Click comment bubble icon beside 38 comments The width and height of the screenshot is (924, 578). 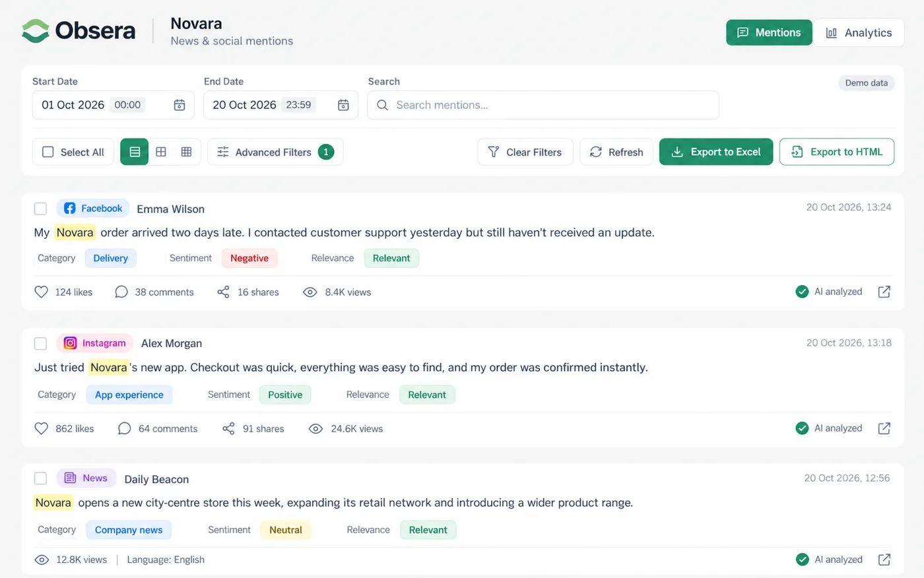121,292
